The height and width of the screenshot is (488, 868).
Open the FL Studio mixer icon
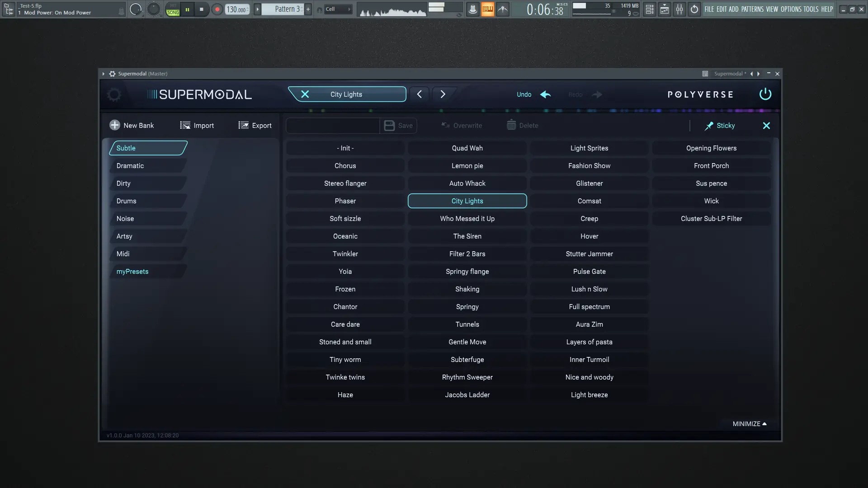pyautogui.click(x=679, y=9)
